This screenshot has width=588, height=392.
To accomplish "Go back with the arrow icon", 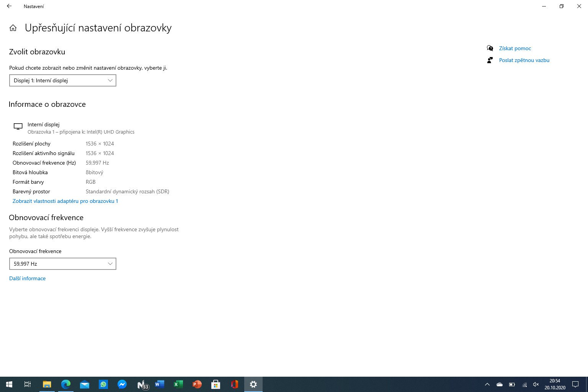I will 9,6.
